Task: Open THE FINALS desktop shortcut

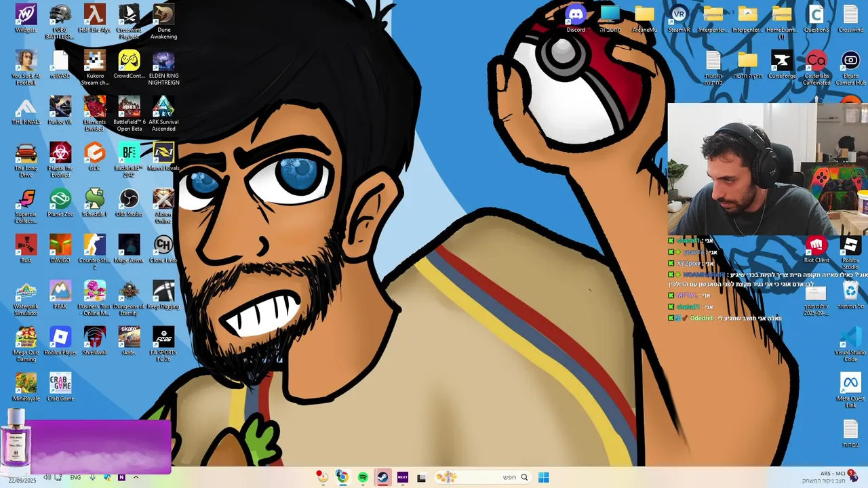Action: click(26, 110)
